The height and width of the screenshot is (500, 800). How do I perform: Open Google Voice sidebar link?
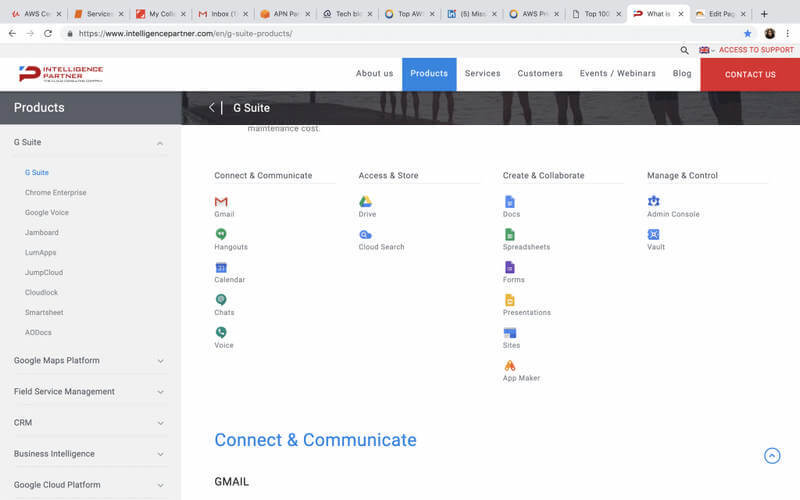click(x=46, y=212)
